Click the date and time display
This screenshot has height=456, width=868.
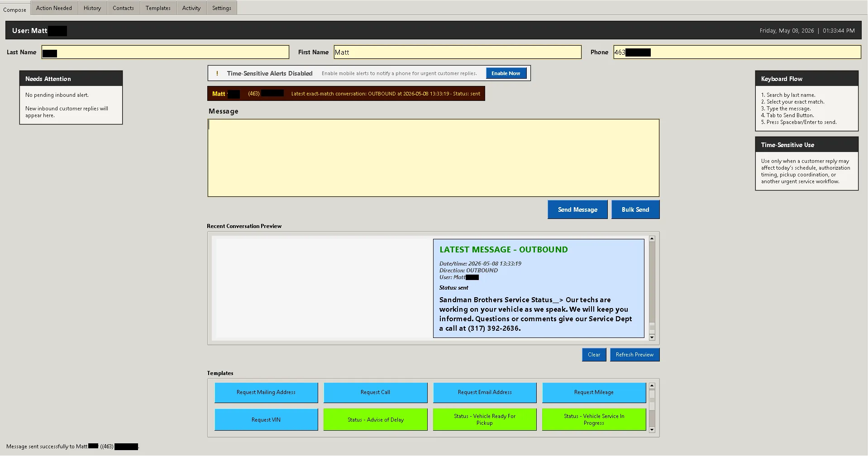[x=807, y=31]
